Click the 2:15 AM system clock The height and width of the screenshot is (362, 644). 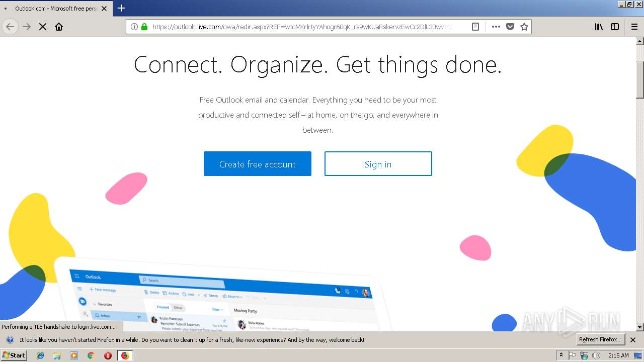[x=618, y=355]
